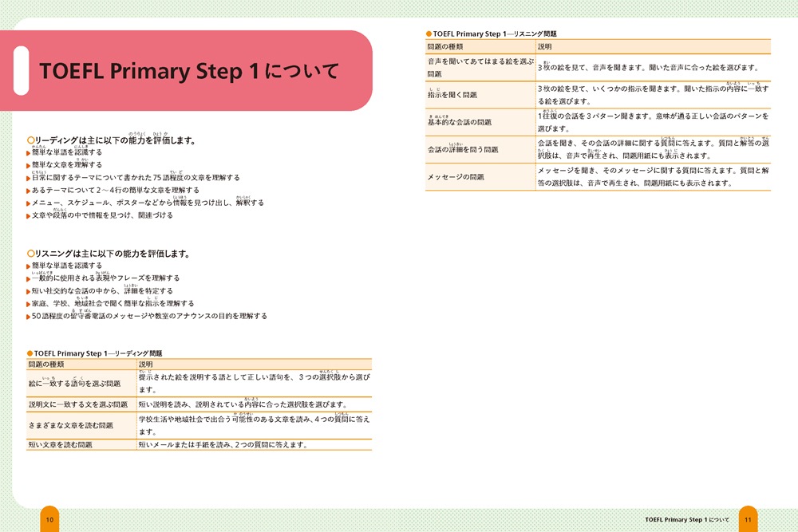Click the 基本的な会話の問題 table cell
This screenshot has height=532, width=798.
(x=460, y=122)
